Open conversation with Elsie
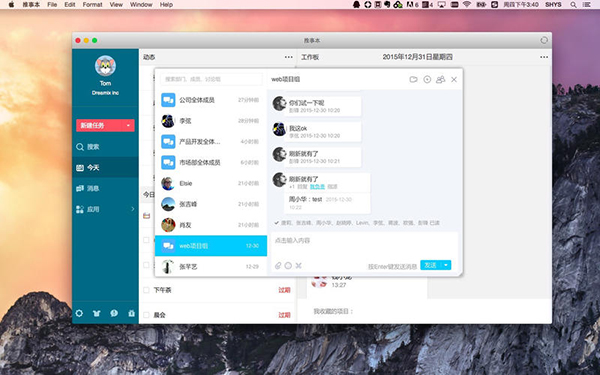This screenshot has height=375, width=600. click(211, 183)
